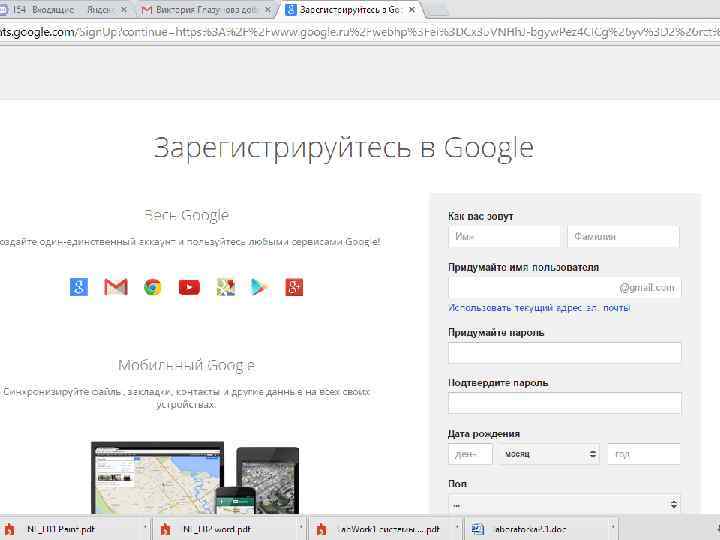
Task: Close the Gmail Виктория tab
Action: point(268,9)
